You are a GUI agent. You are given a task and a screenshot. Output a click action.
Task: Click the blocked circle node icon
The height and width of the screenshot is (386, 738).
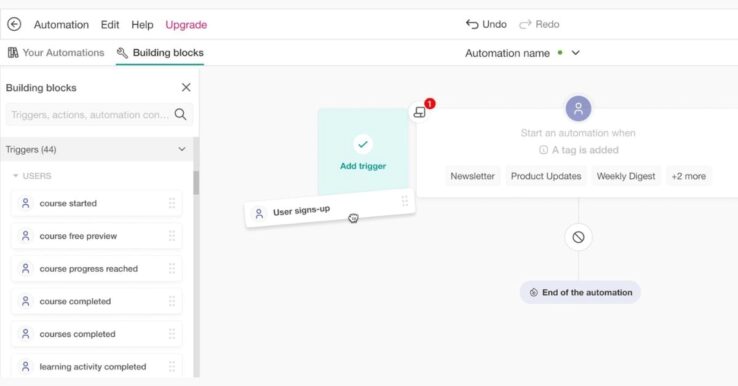[x=578, y=237]
